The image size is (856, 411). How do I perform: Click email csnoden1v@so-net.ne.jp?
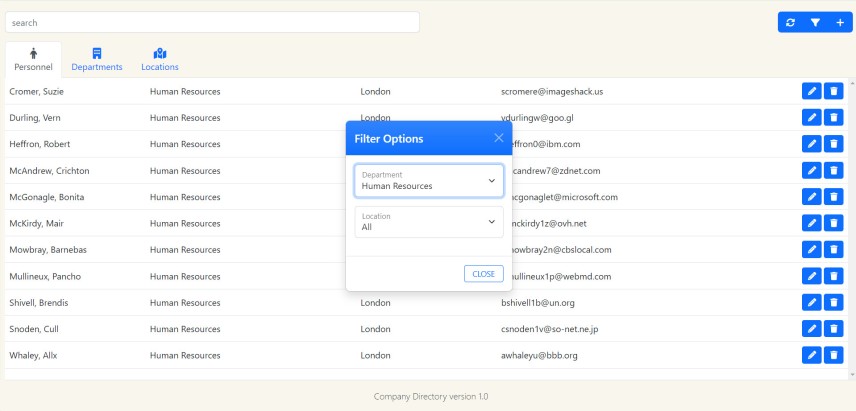(x=550, y=329)
